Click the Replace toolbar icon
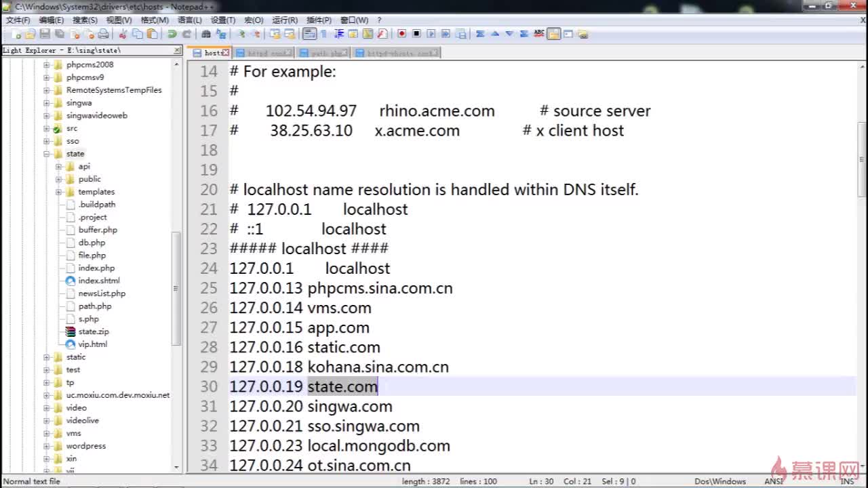 pos(221,34)
